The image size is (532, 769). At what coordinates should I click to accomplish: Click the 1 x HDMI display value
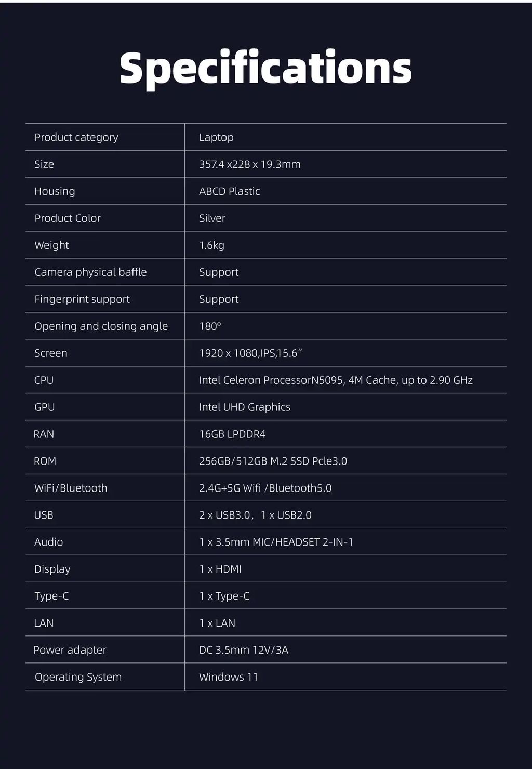point(220,569)
